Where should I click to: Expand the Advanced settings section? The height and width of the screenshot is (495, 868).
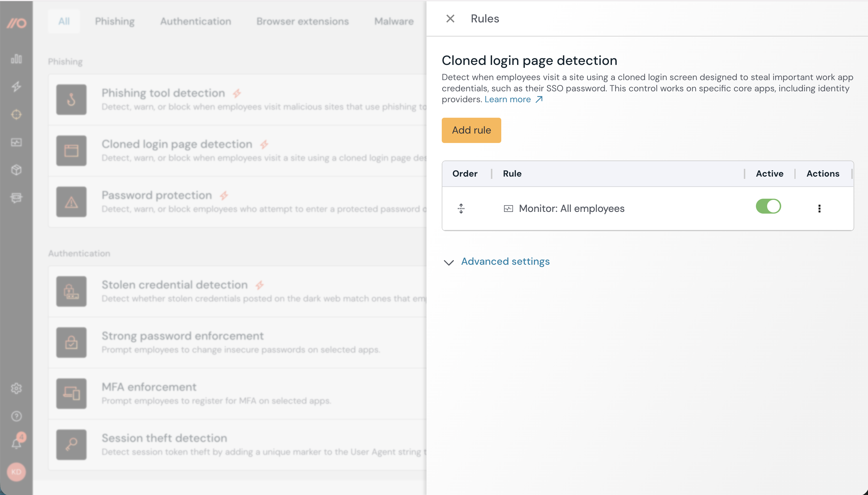[505, 262]
